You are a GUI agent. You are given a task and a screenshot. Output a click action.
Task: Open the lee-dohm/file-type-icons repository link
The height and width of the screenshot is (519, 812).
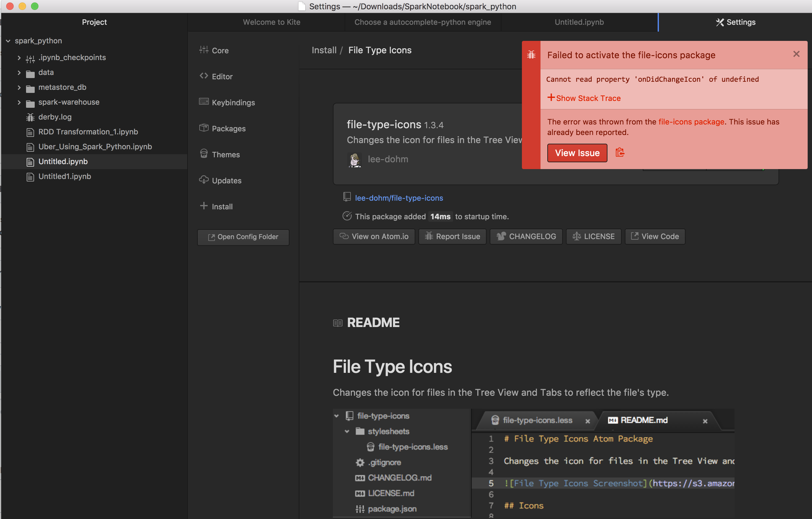[399, 198]
